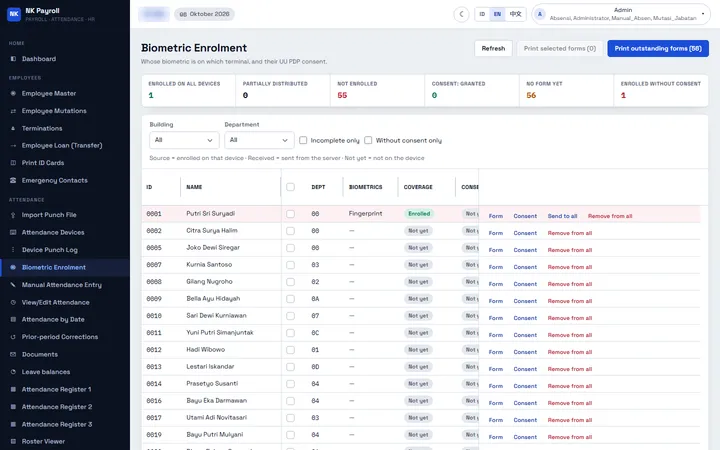Screen dimensions: 720x450
Task: Click the Admin avatar circle icon
Action: (540, 14)
